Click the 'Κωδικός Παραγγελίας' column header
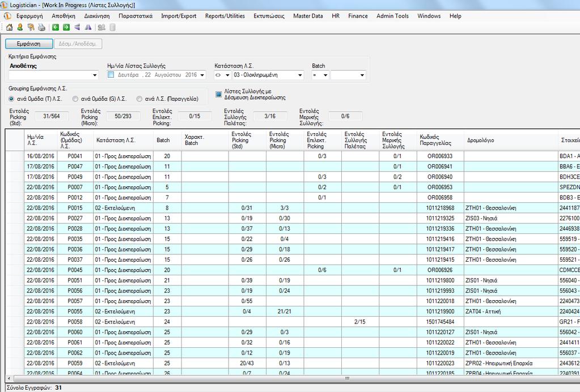580x392 pixels. tap(440, 140)
